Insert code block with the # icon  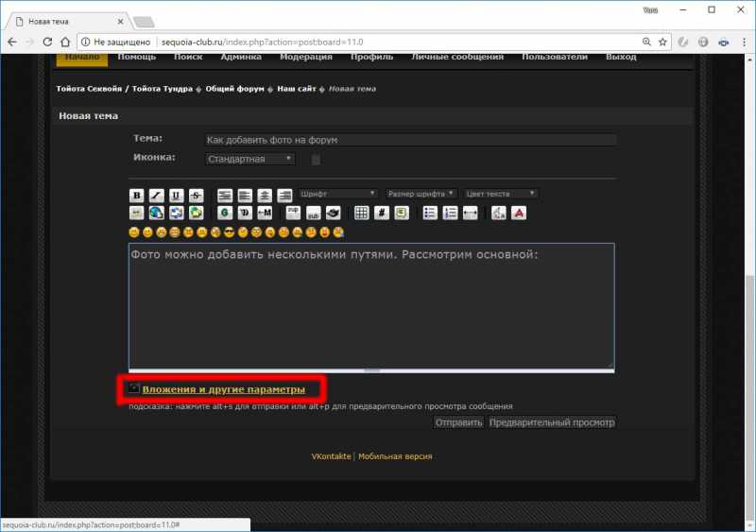pyautogui.click(x=381, y=213)
